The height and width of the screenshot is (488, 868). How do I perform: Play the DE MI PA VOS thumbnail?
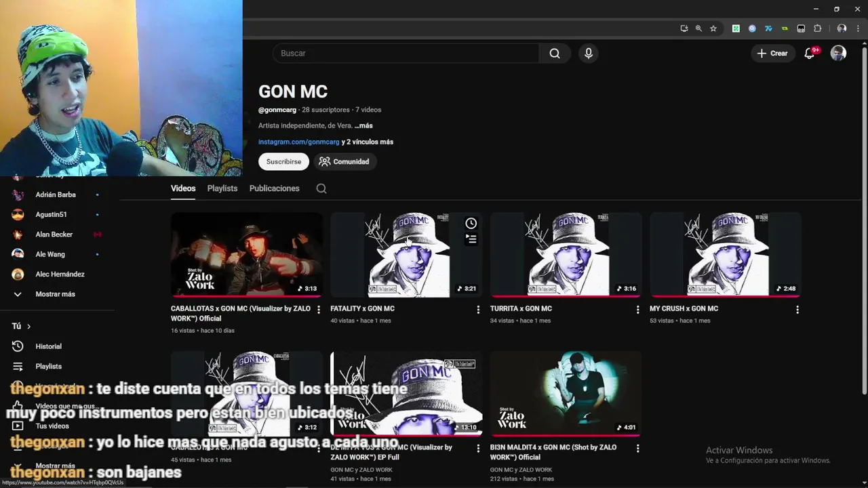(x=406, y=394)
